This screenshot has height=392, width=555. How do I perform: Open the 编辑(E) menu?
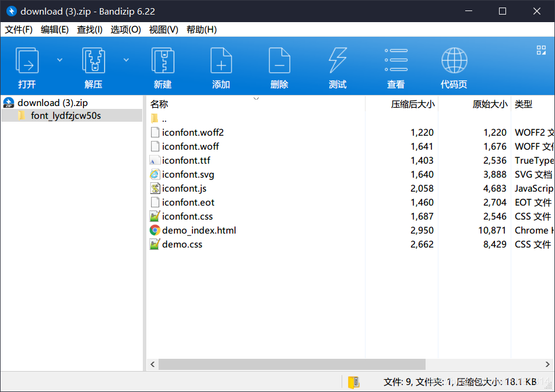pyautogui.click(x=55, y=30)
